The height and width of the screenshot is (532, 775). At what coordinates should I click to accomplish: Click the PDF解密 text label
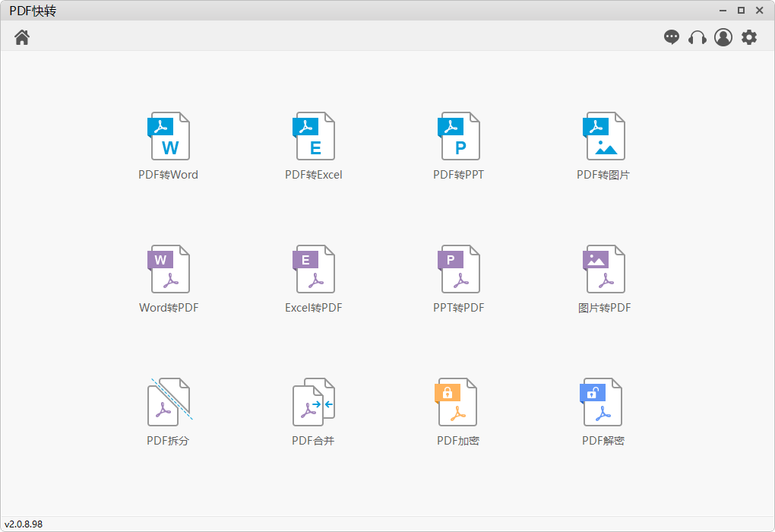coord(603,441)
